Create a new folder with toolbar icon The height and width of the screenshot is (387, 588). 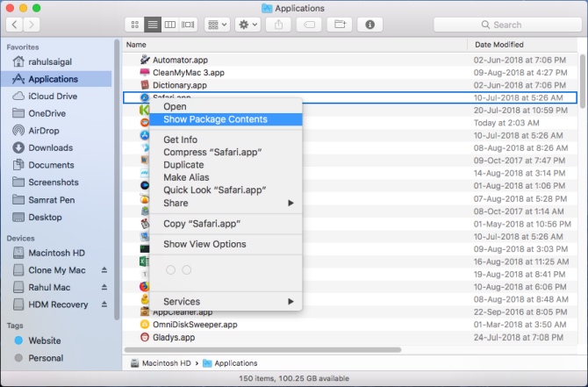tap(340, 25)
